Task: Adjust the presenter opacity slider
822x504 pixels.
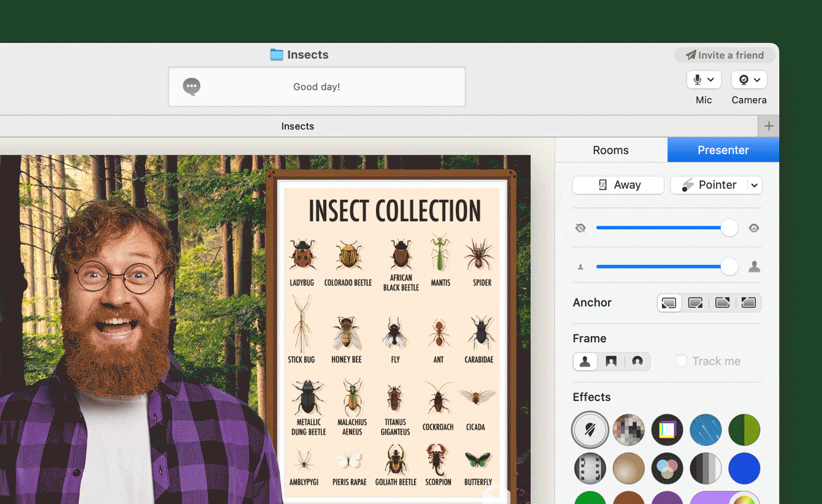Action: pyautogui.click(x=667, y=228)
